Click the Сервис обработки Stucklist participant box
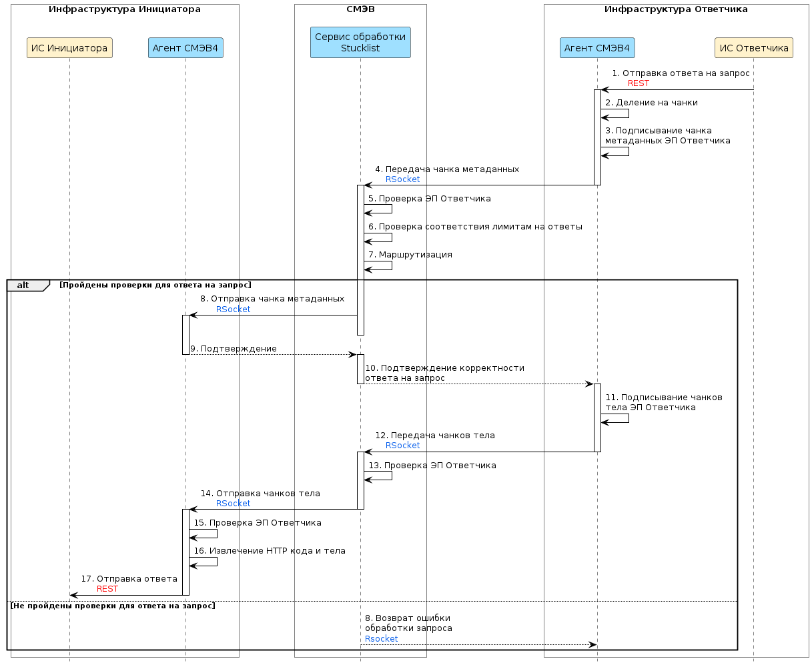This screenshot has height=665, width=812. click(360, 43)
